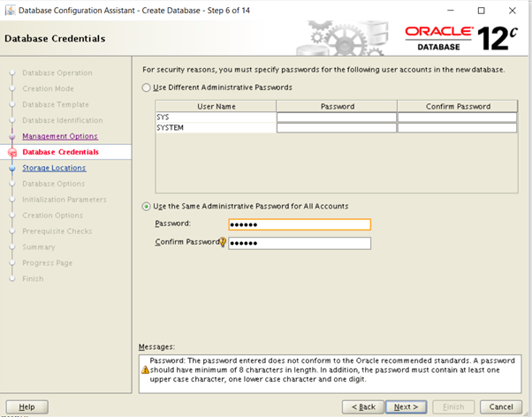Select Use the Same Administrative Password option
The height and width of the screenshot is (417, 532).
point(147,206)
